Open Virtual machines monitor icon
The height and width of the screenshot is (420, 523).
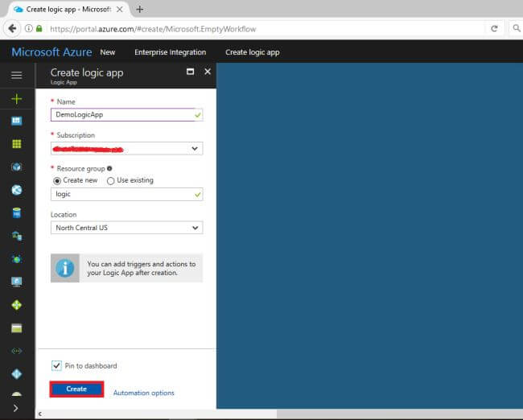click(16, 282)
